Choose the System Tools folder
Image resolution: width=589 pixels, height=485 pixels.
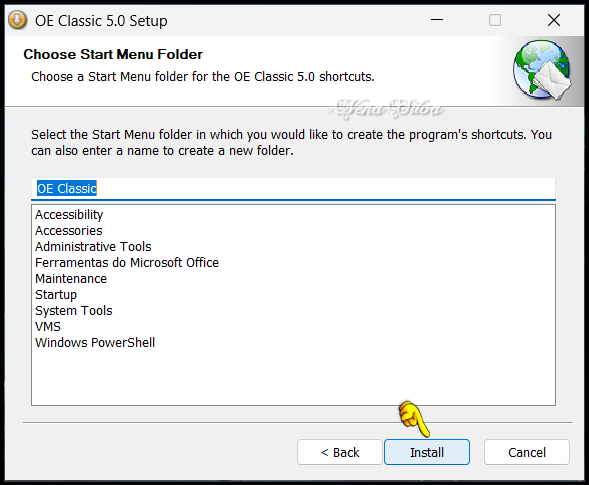point(74,311)
